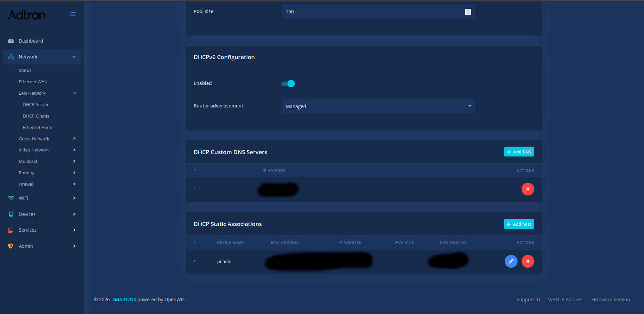Image resolution: width=644 pixels, height=314 pixels.
Task: Click the Pool size stepper arrows
Action: [468, 12]
